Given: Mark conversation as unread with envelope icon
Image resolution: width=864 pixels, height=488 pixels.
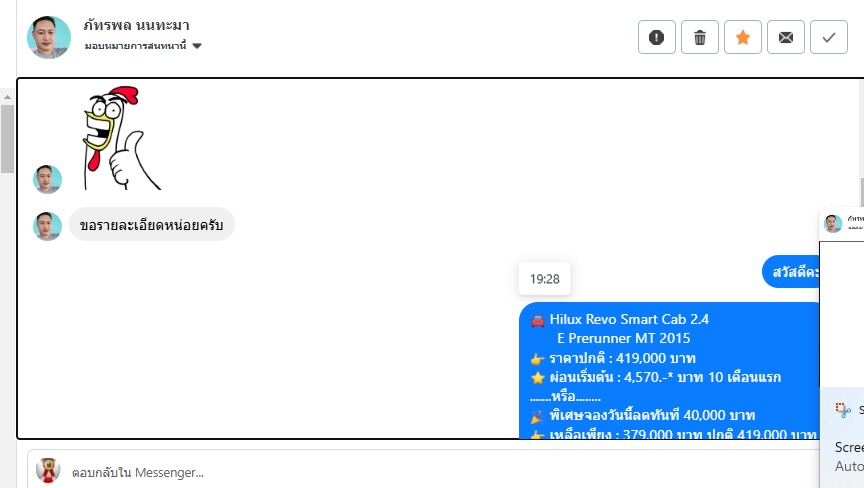Looking at the screenshot, I should click(786, 37).
